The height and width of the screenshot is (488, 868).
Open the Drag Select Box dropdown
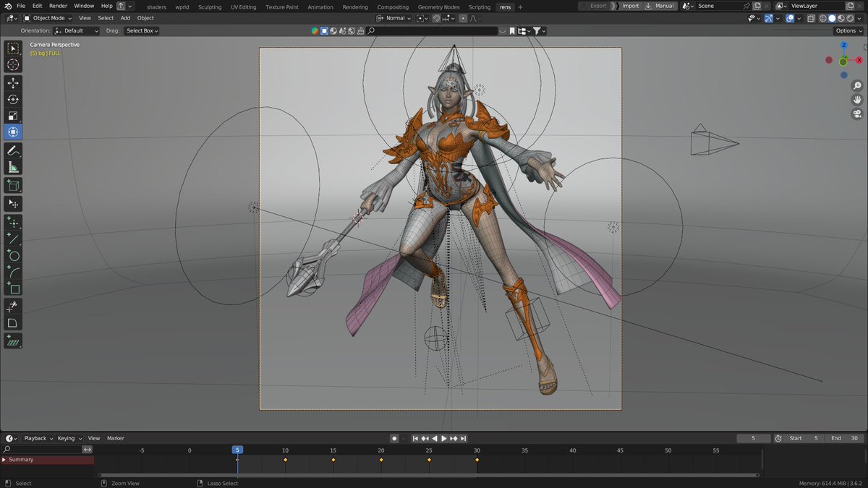tap(142, 31)
